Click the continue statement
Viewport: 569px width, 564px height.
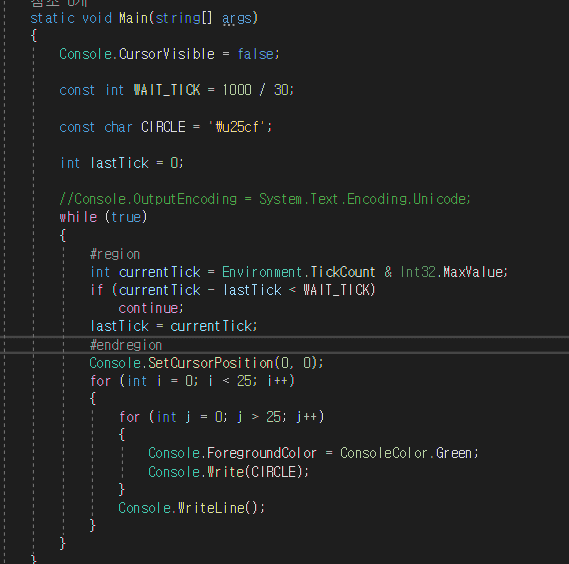(x=151, y=308)
